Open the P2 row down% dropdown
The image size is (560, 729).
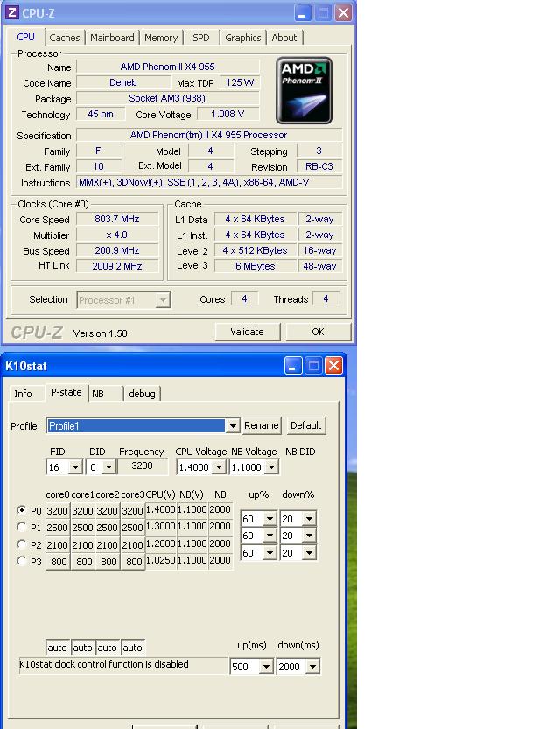309,553
